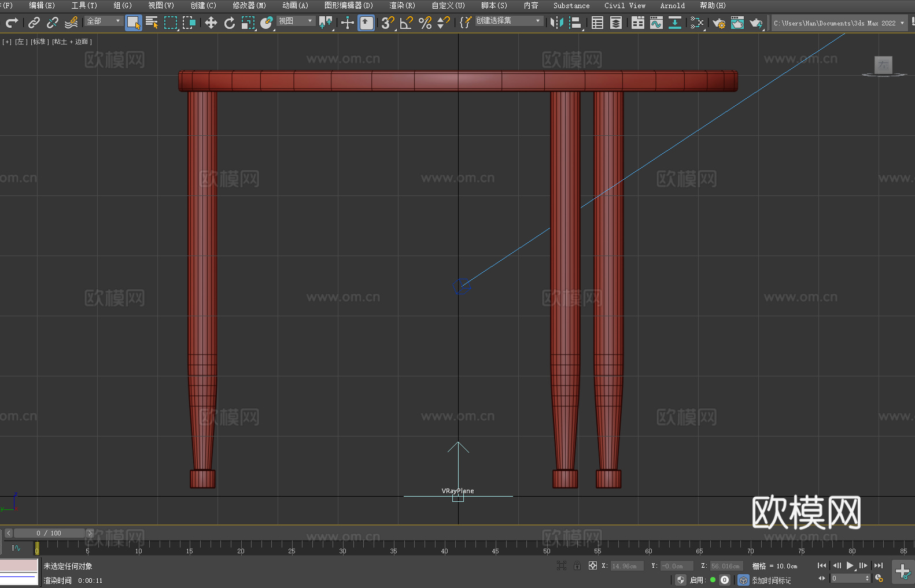Activate the Select and Scale tool

point(248,23)
